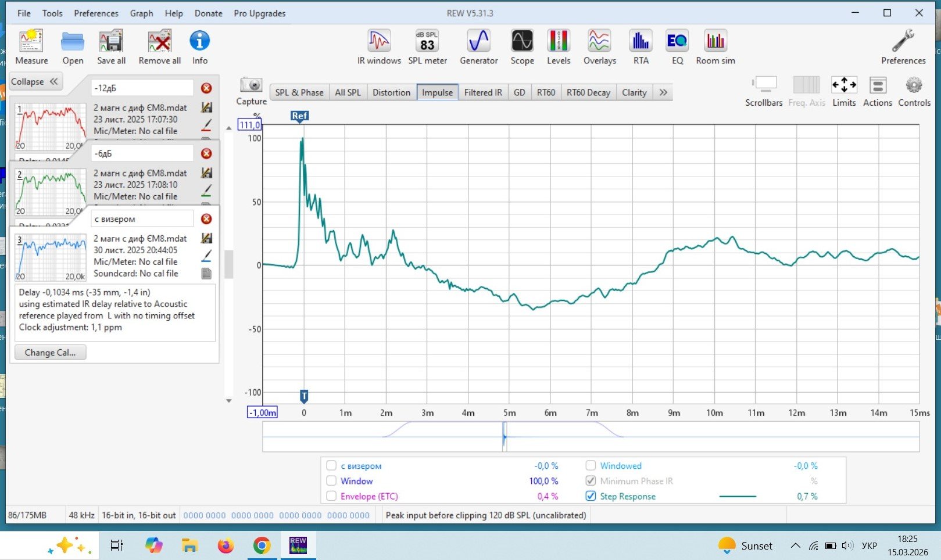Open Preferences from the wrench icon
Screen dimensions: 941x560
(x=903, y=47)
